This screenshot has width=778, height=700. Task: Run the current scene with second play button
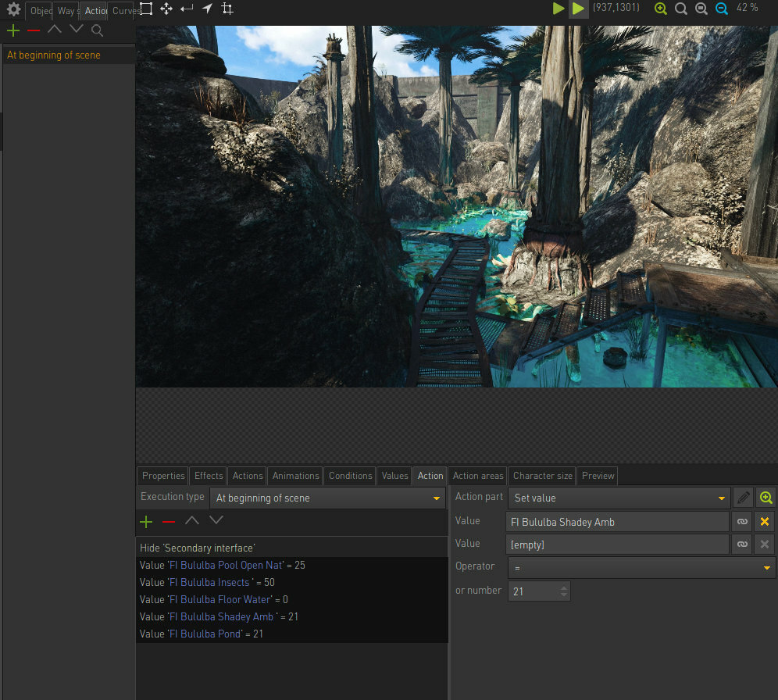point(578,9)
